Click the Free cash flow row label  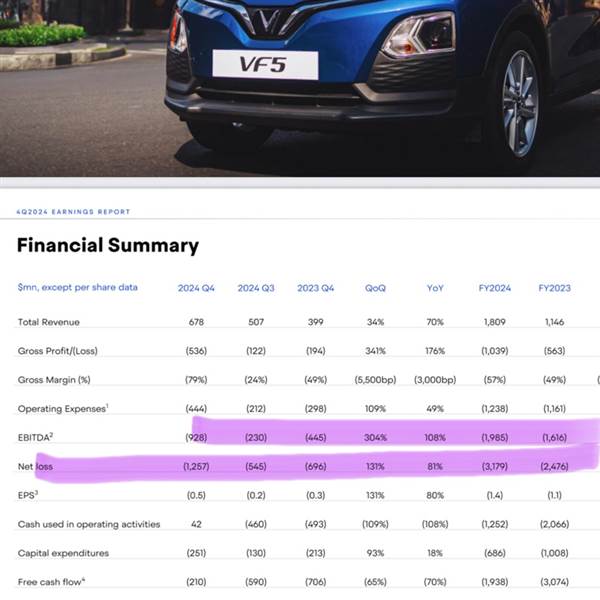coord(51,582)
